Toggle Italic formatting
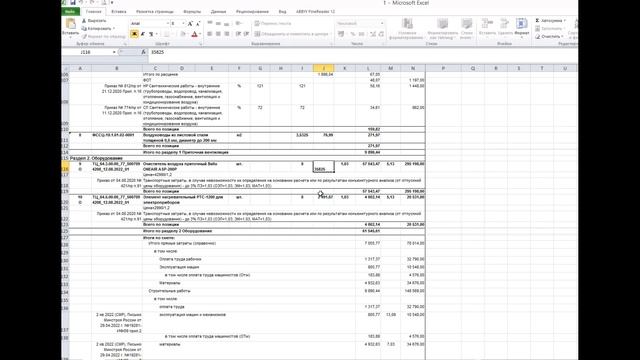The image size is (640, 360). [142, 34]
